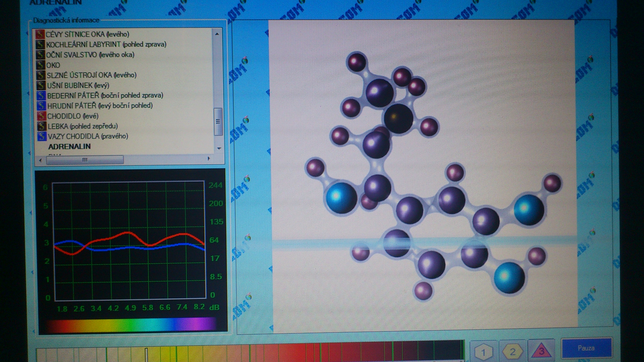Click the blue icon beside BEDERNÍ PÁTEŘ
Viewport: 644px width, 362px height.
pos(41,95)
